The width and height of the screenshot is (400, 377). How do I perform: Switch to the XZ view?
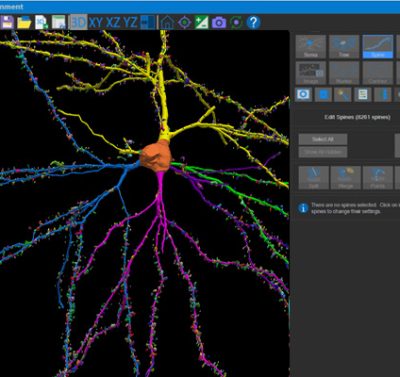pyautogui.click(x=113, y=22)
